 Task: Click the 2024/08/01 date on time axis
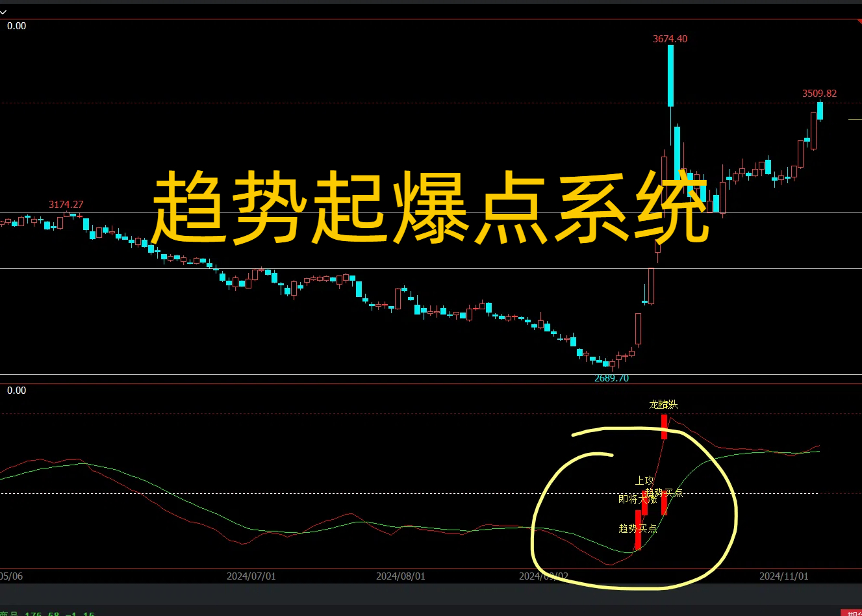click(x=401, y=576)
